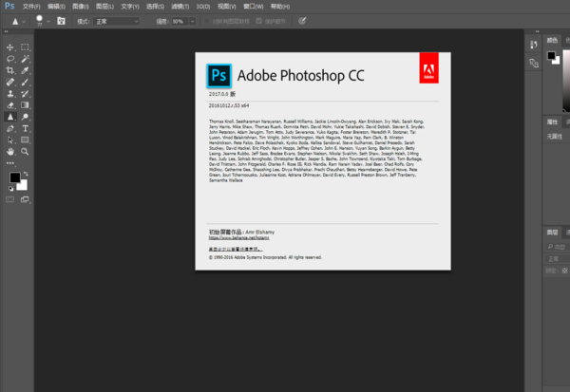570x392 pixels.
Task: Select the Sharpen tool in toolbox
Action: pyautogui.click(x=10, y=117)
